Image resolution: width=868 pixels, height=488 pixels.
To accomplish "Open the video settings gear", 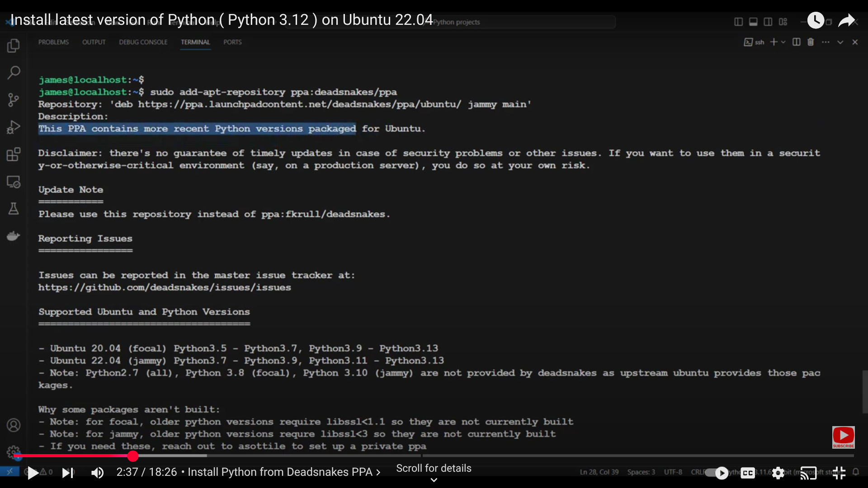I will tap(778, 473).
